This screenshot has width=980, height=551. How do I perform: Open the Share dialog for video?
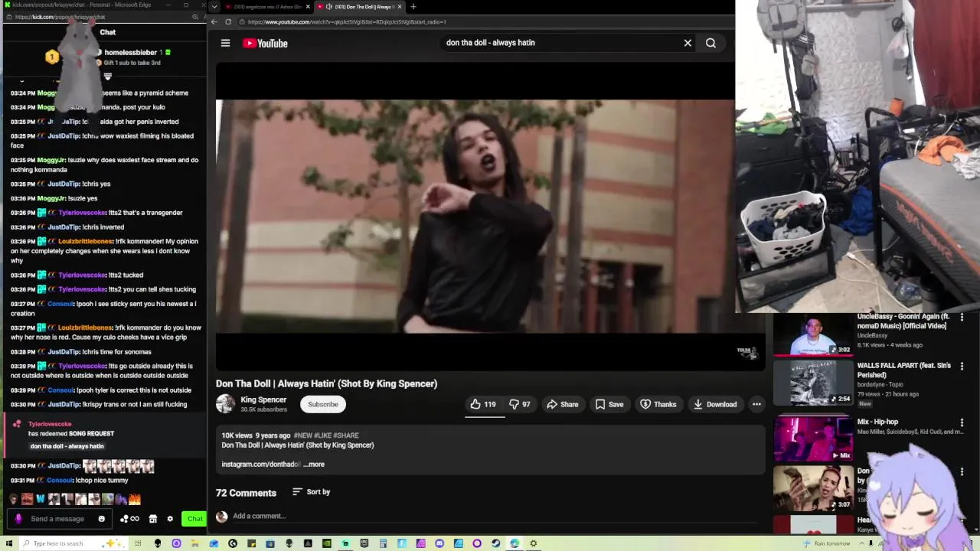[562, 404]
